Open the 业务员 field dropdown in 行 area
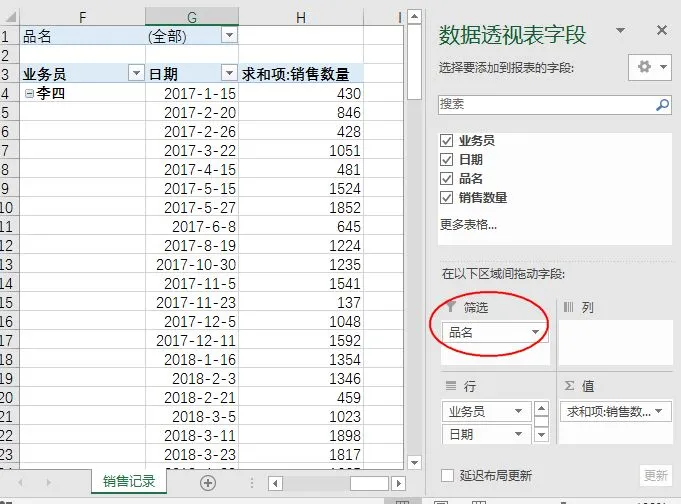 click(x=518, y=411)
